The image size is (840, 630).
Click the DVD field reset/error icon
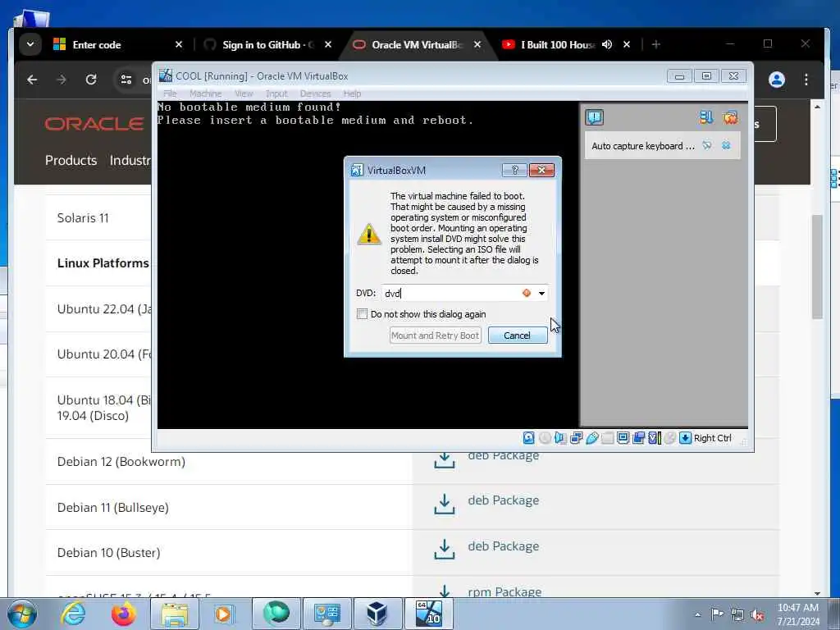click(527, 293)
